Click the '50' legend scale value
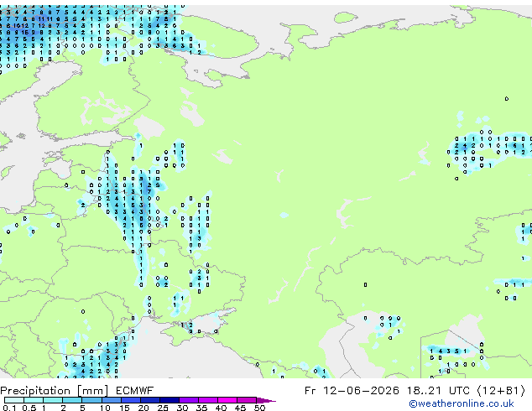 [259, 408]
